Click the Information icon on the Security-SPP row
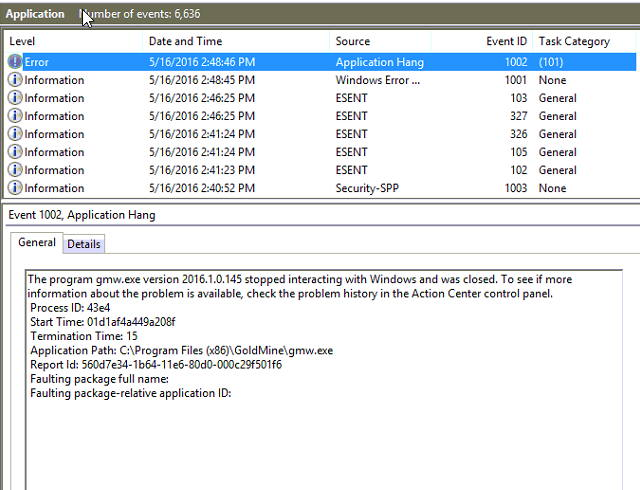The width and height of the screenshot is (640, 490). tap(15, 188)
